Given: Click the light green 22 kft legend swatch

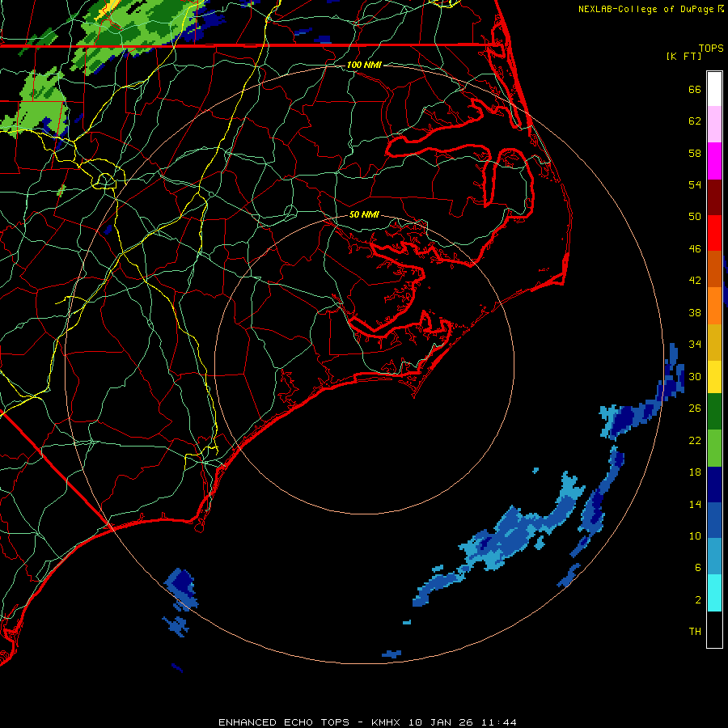Looking at the screenshot, I should point(714,448).
